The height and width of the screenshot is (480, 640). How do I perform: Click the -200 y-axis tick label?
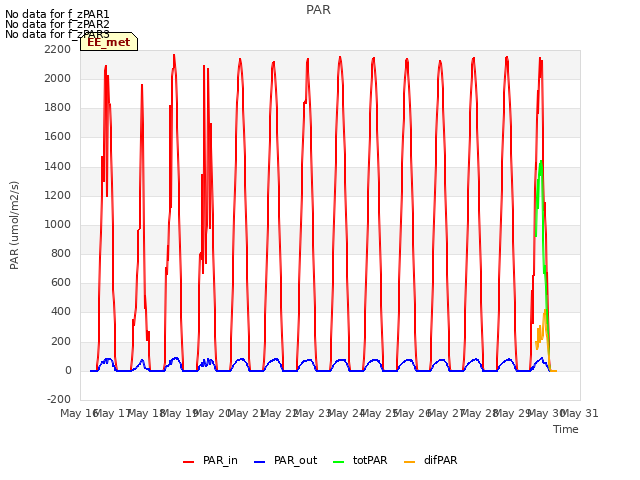pos(59,399)
